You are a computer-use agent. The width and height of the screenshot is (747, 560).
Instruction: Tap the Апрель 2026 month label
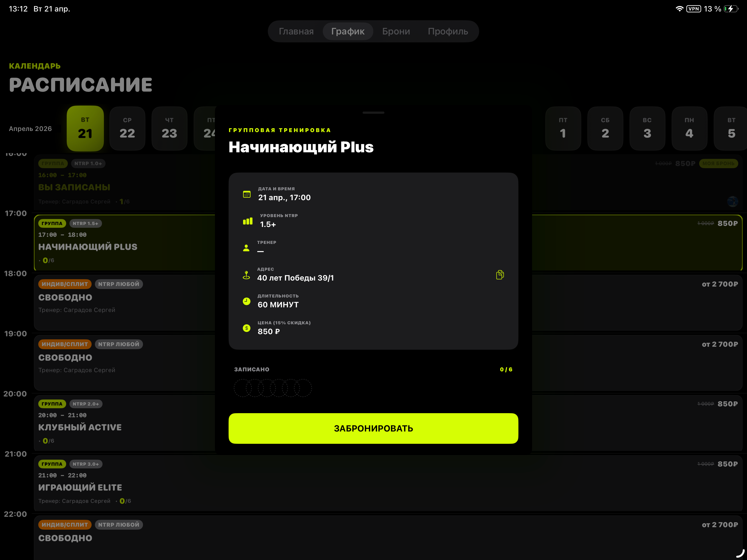30,129
